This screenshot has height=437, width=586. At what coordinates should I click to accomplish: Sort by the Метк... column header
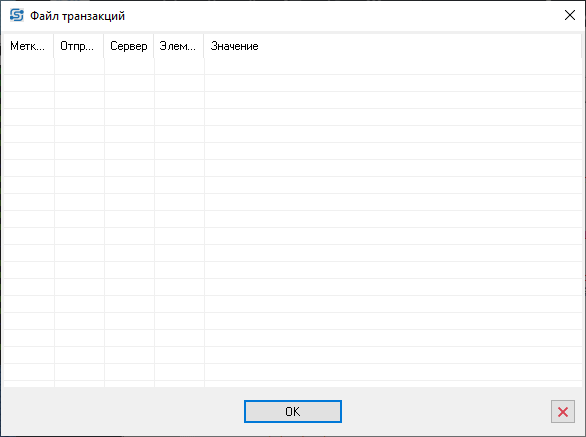pyautogui.click(x=28, y=46)
